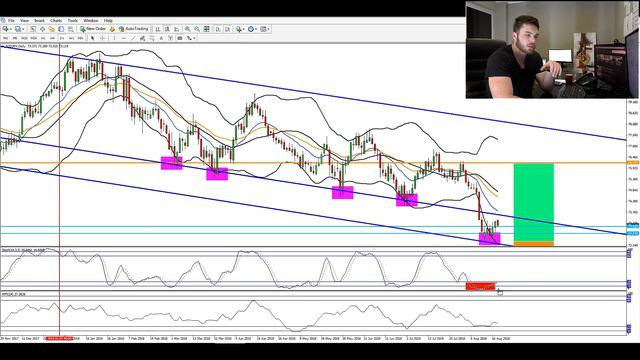Show the Market Watch panel
Screen dimensions: 640x360
point(33,29)
